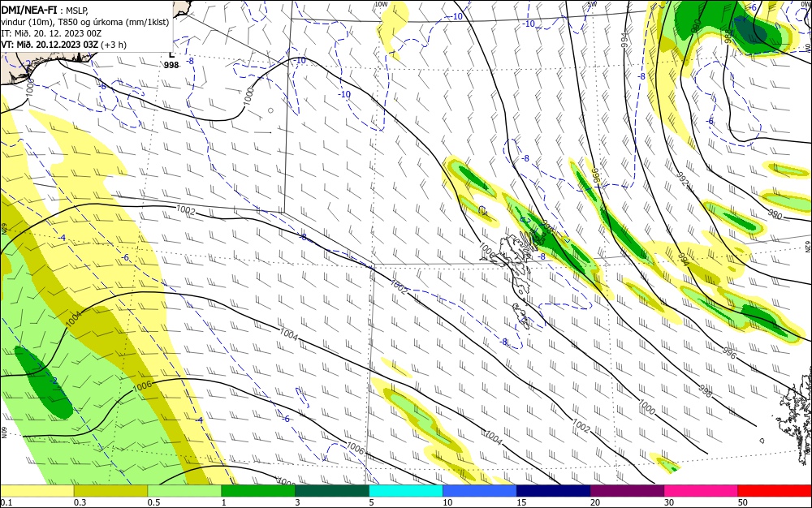The height and width of the screenshot is (508, 812).
Task: Click the 5W longitude label
Action: pyautogui.click(x=593, y=4)
